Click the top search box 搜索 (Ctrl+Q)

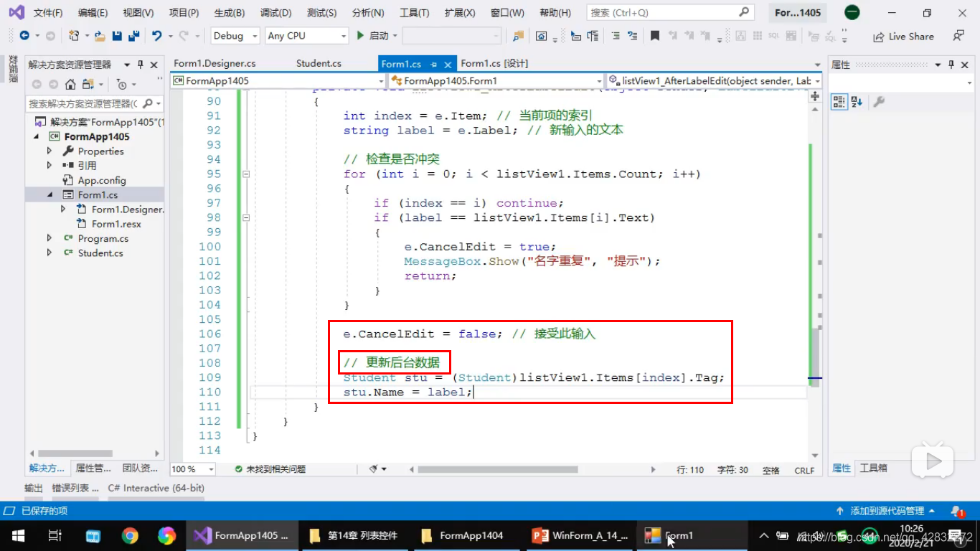tap(669, 13)
